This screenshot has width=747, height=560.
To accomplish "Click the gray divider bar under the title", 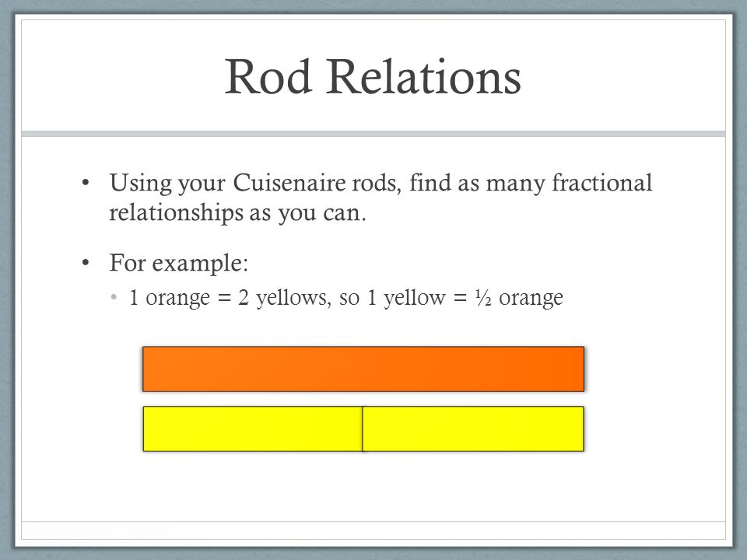I will pyautogui.click(x=373, y=134).
